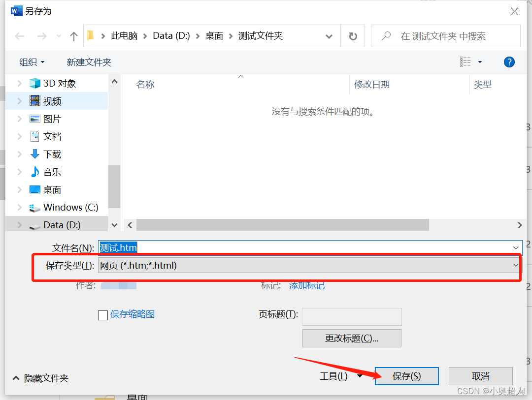
Task: Sort by 名称 column header
Action: coord(145,85)
